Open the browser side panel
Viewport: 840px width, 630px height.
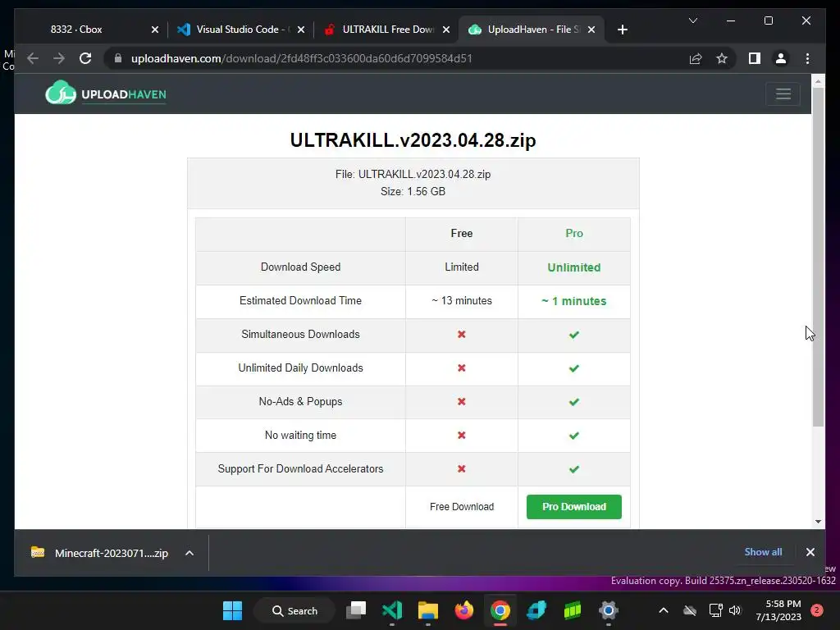click(x=755, y=58)
